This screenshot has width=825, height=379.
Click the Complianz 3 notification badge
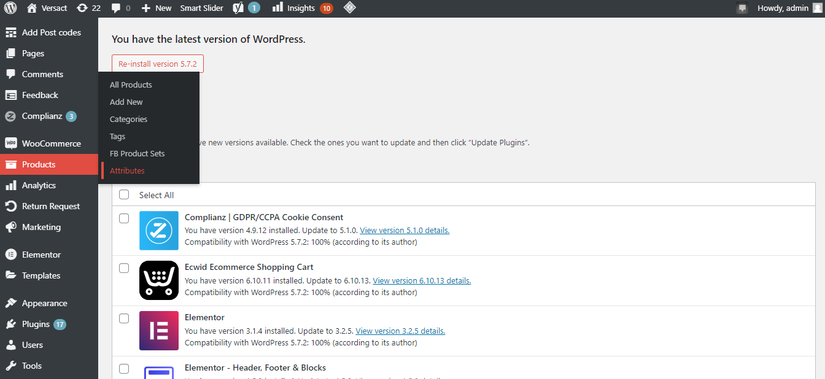(x=71, y=116)
